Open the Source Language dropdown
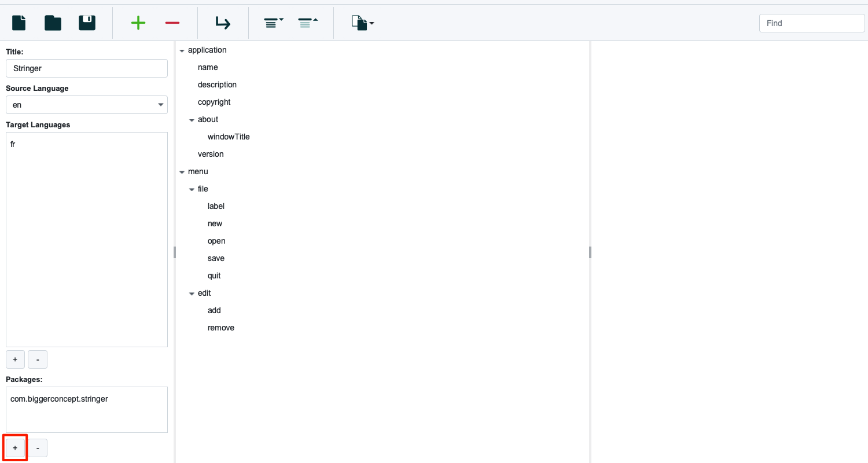This screenshot has height=463, width=868. 87,105
